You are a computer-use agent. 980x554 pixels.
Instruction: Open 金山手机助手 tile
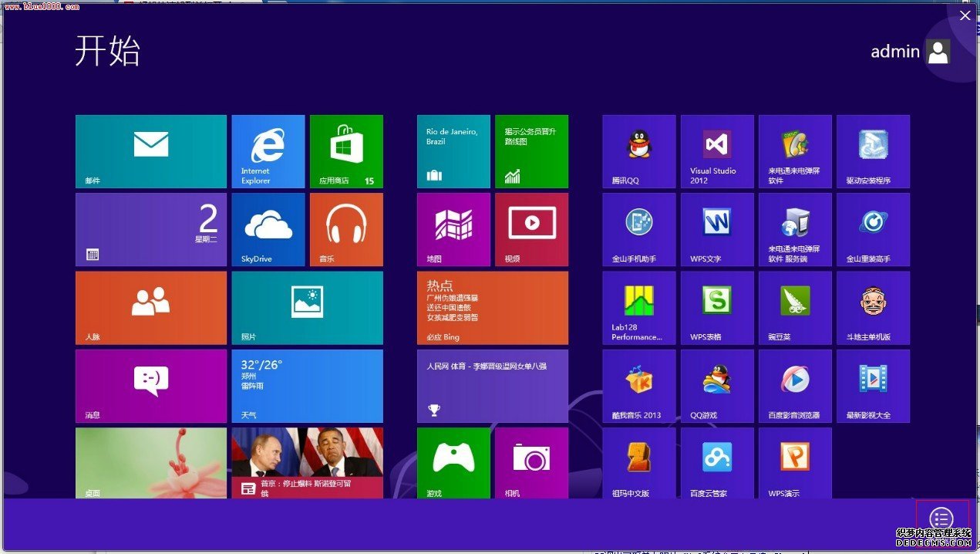coord(639,229)
